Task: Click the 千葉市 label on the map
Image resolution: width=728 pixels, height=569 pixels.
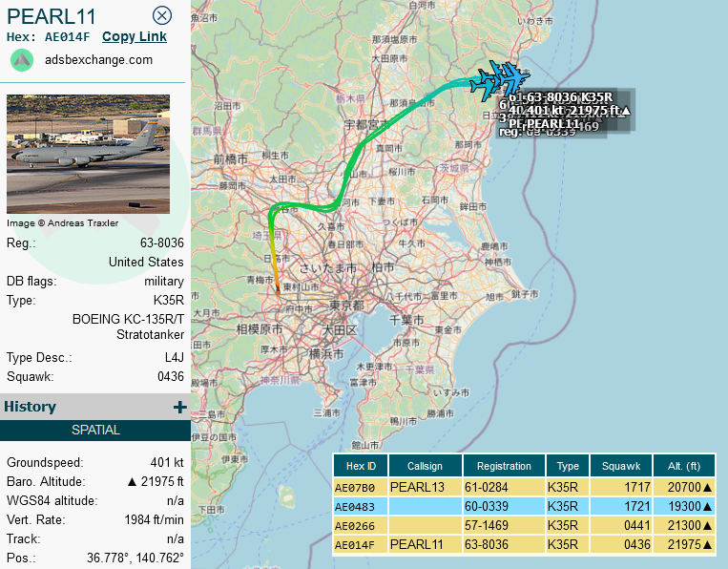Action: click(x=406, y=320)
